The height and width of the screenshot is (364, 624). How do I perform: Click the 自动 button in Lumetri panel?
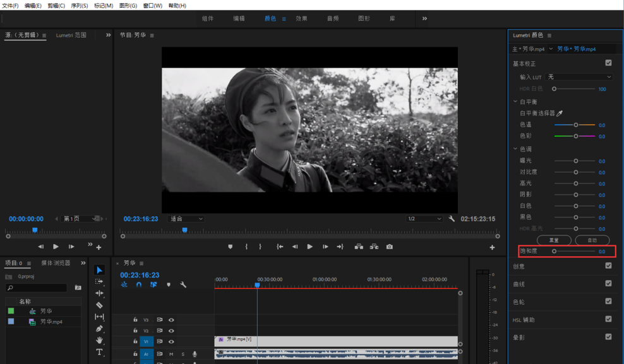(592, 240)
